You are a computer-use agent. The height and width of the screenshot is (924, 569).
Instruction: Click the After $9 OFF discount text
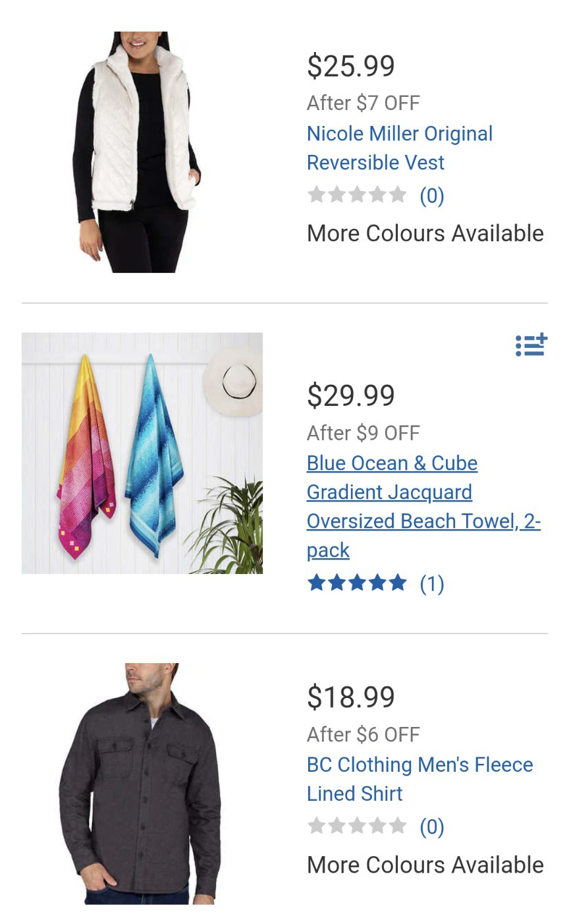(x=364, y=433)
